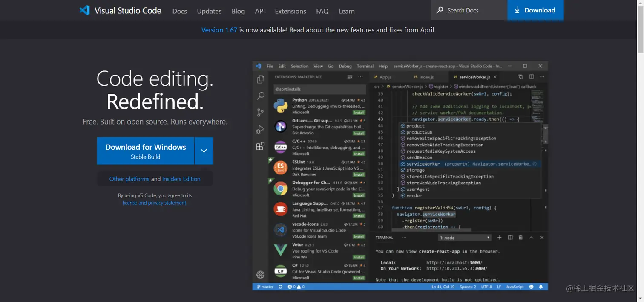This screenshot has width=644, height=302.
Task: Click the JavaScript language mode in status bar
Action: [x=515, y=287]
